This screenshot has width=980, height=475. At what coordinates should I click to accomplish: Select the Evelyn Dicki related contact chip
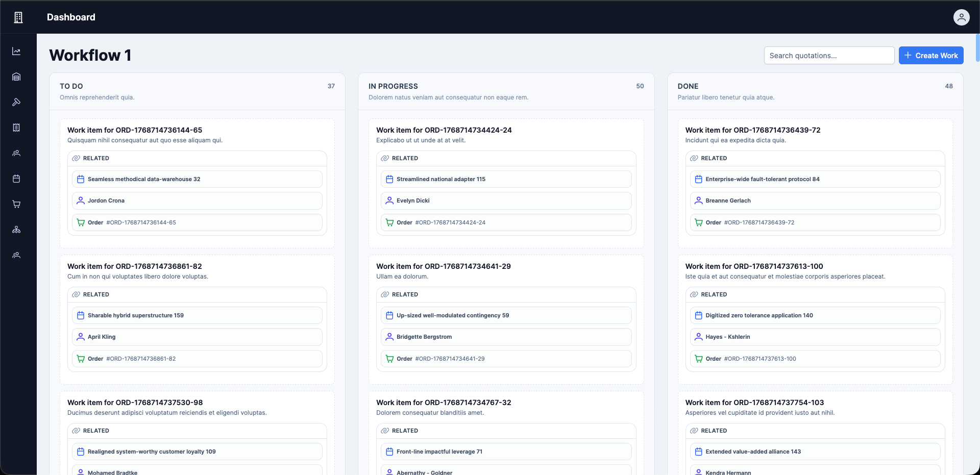506,201
